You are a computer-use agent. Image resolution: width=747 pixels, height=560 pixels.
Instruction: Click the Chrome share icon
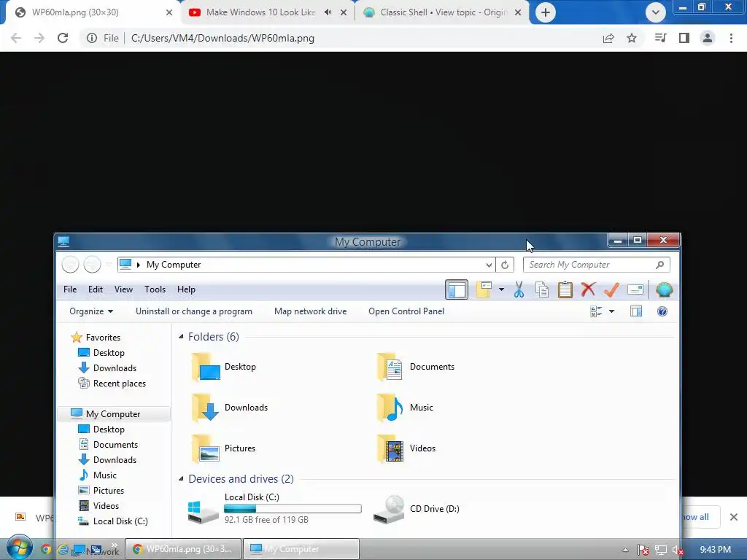pos(608,38)
